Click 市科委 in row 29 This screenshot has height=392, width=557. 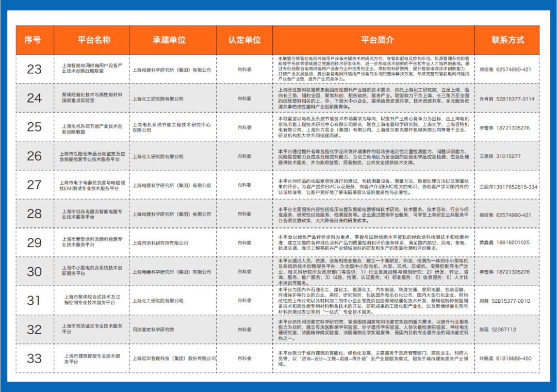tap(244, 243)
